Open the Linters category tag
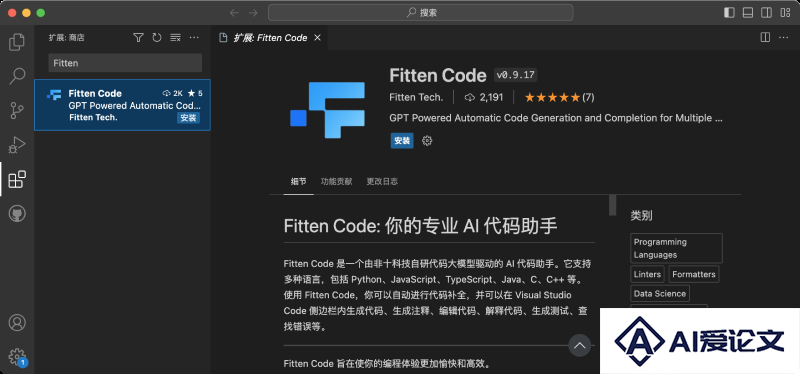This screenshot has width=800, height=374. (647, 274)
